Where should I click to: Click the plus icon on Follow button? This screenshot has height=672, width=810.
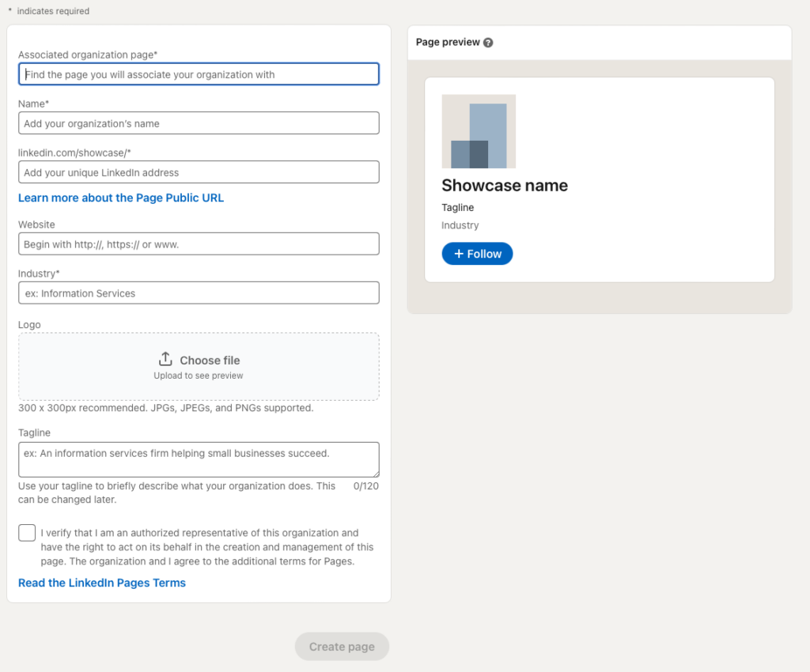(x=459, y=254)
